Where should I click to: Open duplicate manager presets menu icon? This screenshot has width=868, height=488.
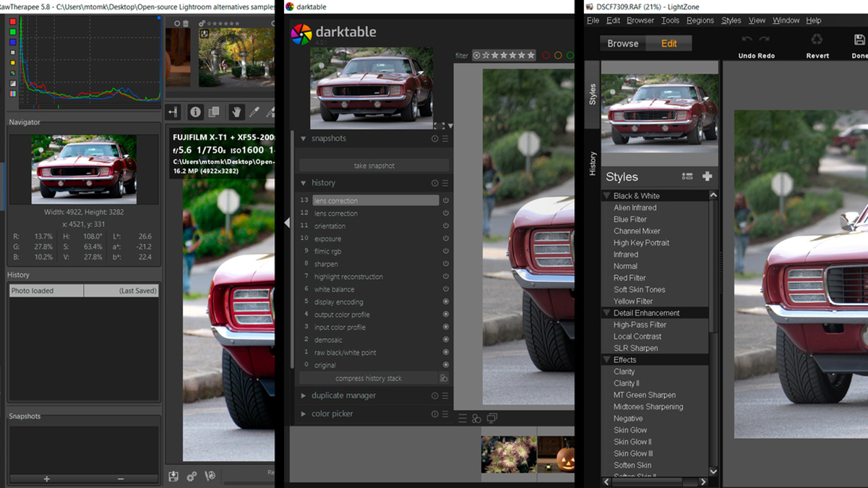pos(445,396)
